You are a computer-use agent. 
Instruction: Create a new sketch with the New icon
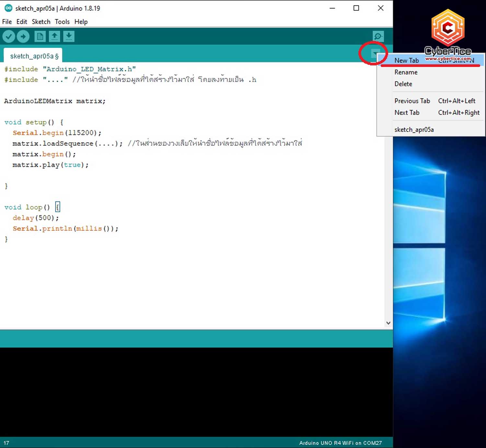pyautogui.click(x=40, y=36)
